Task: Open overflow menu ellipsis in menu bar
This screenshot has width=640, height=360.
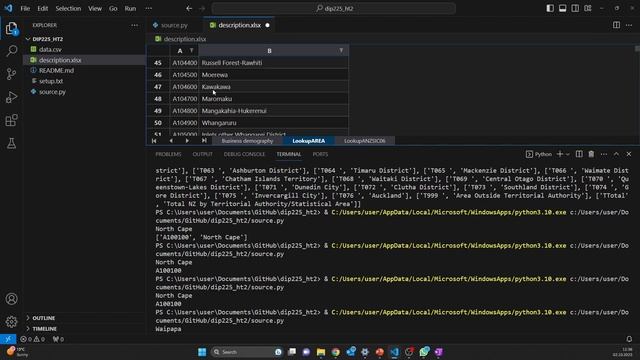Action: [x=149, y=8]
